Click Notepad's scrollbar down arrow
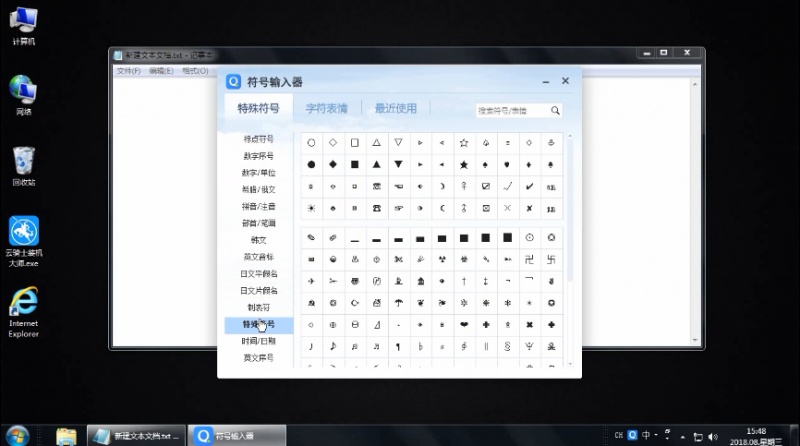The image size is (800, 446). (x=695, y=340)
